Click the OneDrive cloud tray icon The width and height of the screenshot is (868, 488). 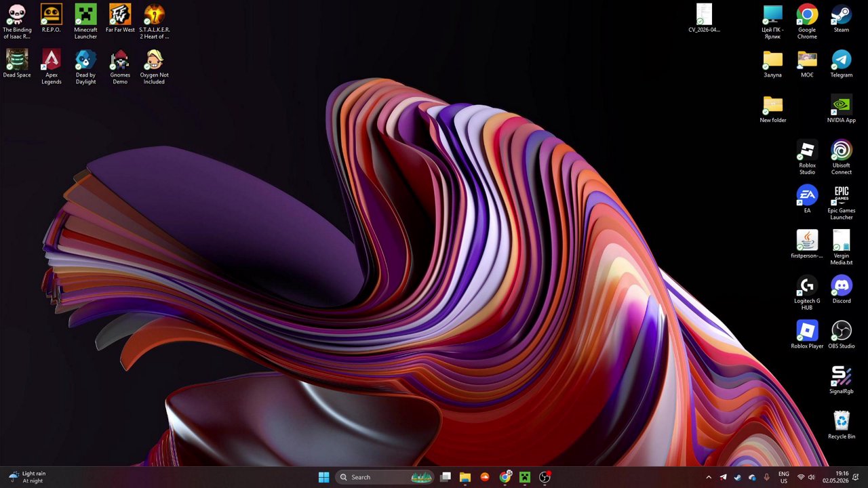pyautogui.click(x=752, y=477)
